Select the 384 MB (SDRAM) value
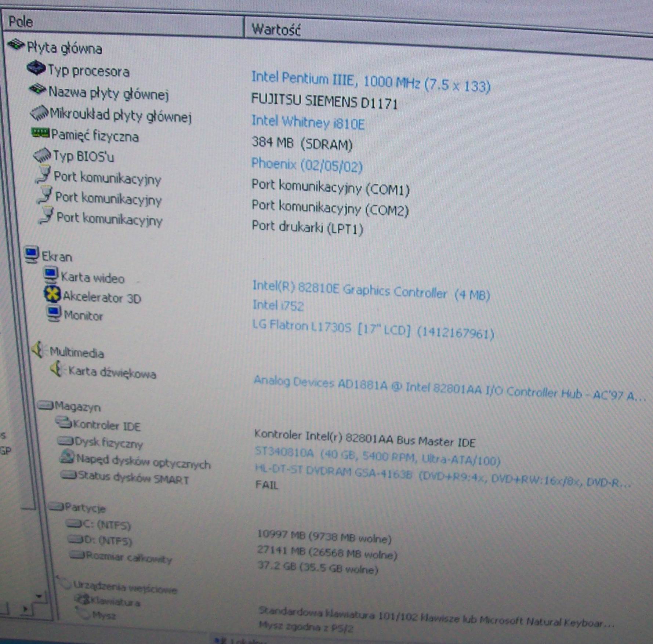 pyautogui.click(x=302, y=143)
